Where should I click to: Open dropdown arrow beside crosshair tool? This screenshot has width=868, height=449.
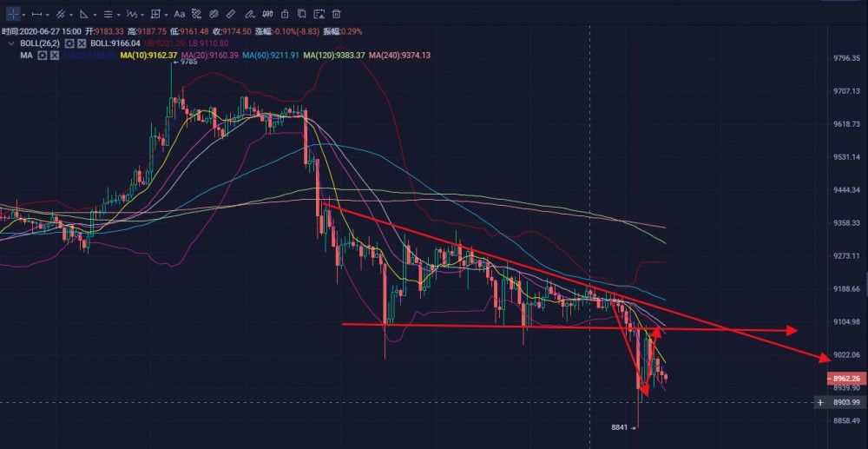[23, 15]
